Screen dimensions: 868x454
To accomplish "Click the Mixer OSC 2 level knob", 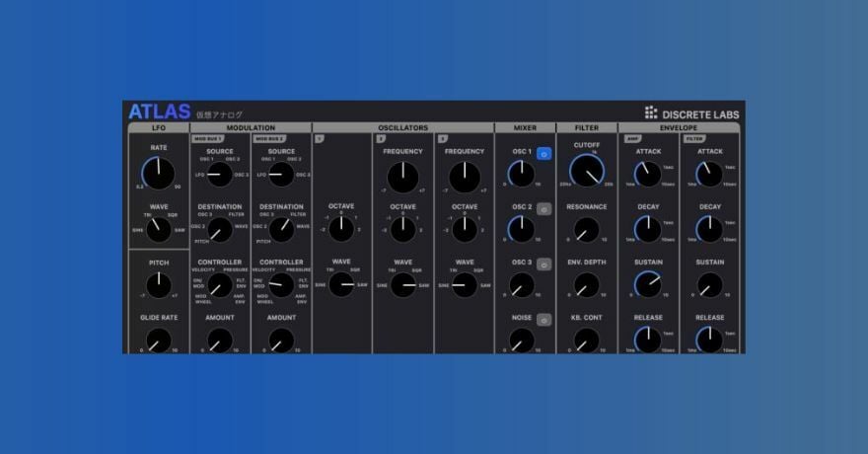I will coord(521,229).
